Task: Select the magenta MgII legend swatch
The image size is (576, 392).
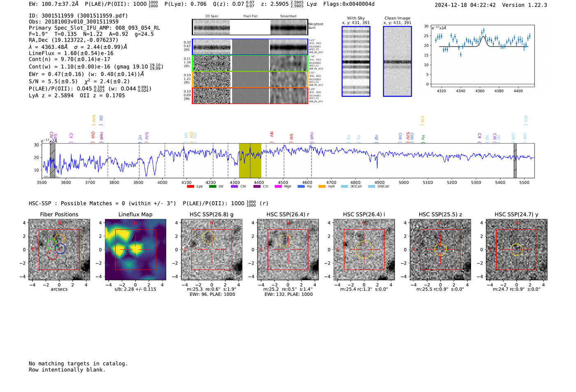Action: click(x=278, y=187)
